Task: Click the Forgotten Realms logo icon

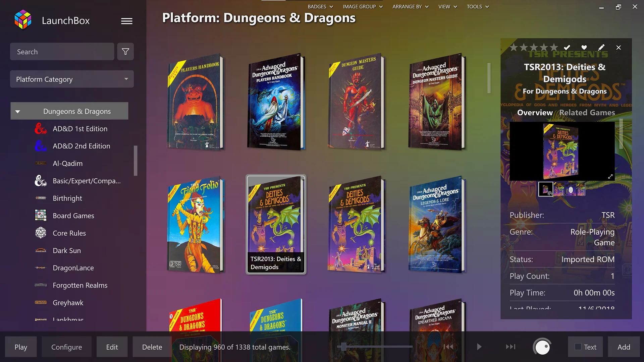Action: [x=41, y=285]
